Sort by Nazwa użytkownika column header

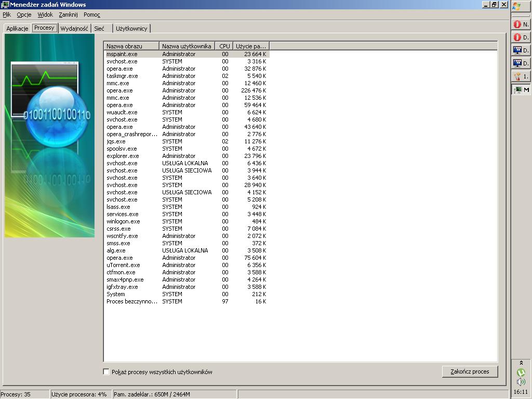(187, 46)
